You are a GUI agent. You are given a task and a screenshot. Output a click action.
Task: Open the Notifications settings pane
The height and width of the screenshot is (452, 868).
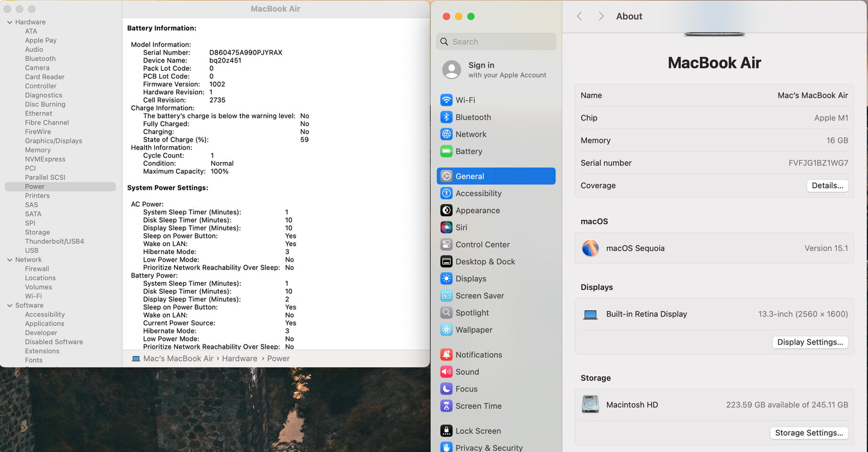point(478,355)
